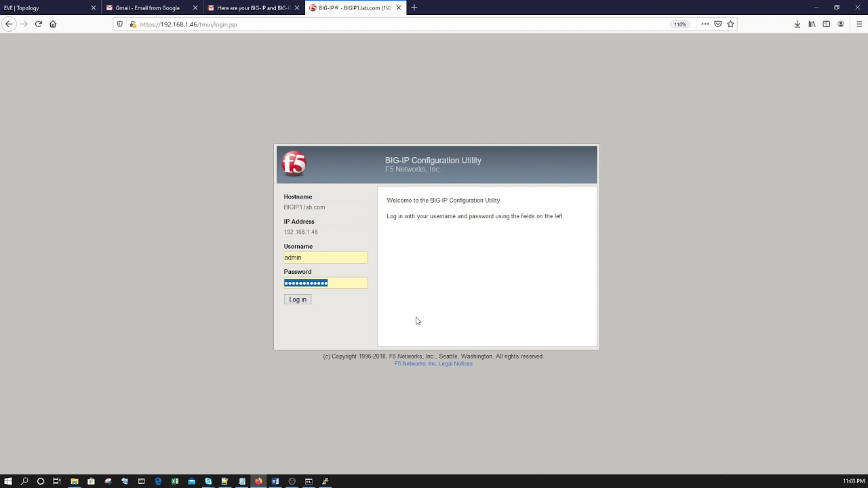Viewport: 868px width, 488px height.
Task: Click the F5 red logo
Action: (x=294, y=164)
